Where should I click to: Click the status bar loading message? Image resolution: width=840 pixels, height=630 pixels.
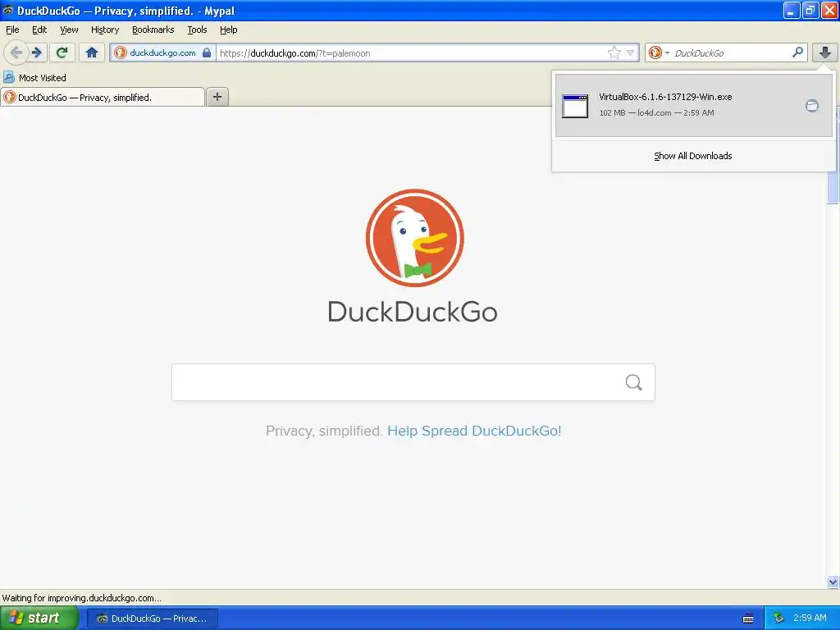coord(81,598)
